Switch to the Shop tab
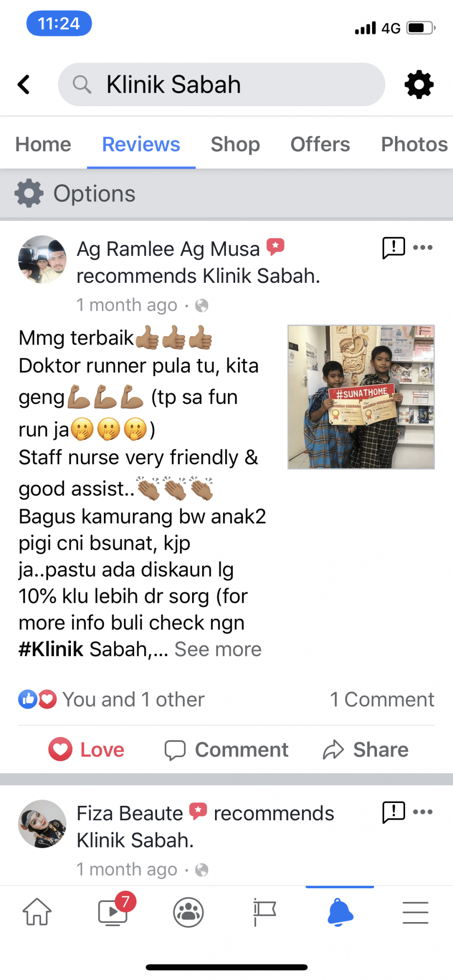Screen dimensions: 453x980 tap(235, 145)
